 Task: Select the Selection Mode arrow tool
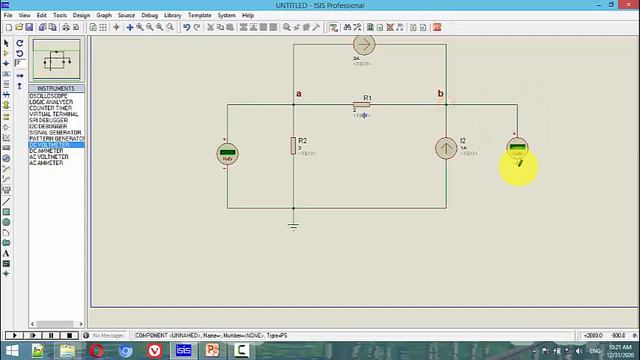(6, 43)
